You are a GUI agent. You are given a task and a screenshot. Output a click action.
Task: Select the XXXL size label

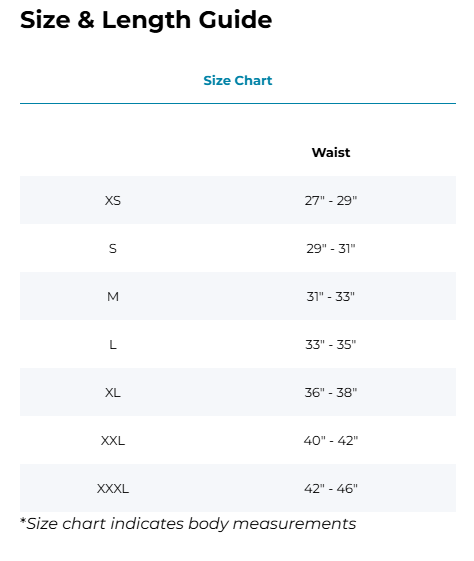[113, 488]
